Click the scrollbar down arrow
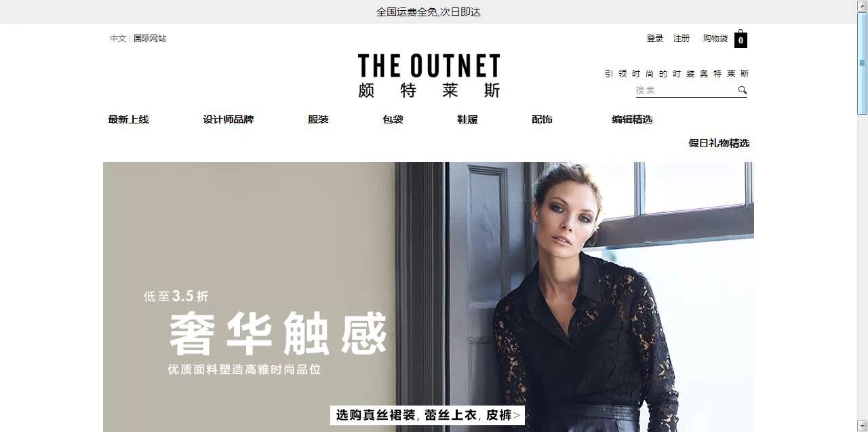The height and width of the screenshot is (432, 868). coord(863,426)
